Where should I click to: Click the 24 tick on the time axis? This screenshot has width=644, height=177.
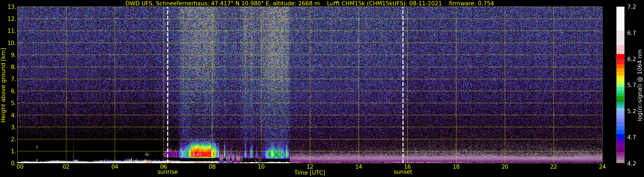(602, 167)
